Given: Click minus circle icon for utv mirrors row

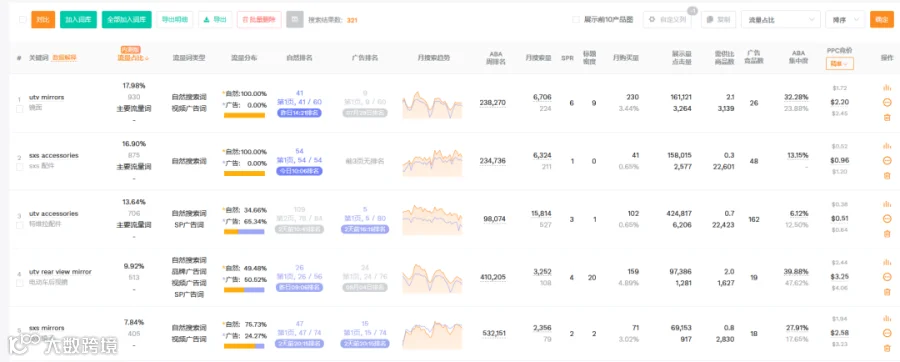Looking at the screenshot, I should coord(887,102).
